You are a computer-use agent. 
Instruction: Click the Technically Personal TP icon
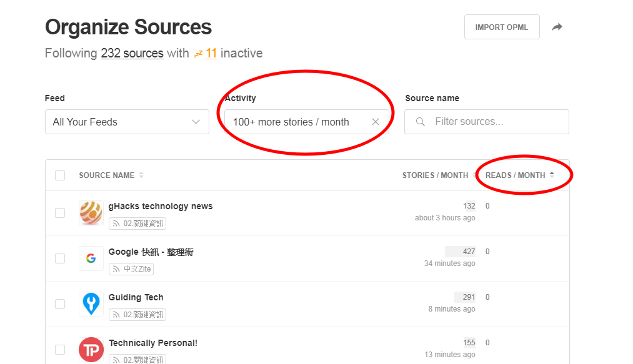(x=91, y=350)
